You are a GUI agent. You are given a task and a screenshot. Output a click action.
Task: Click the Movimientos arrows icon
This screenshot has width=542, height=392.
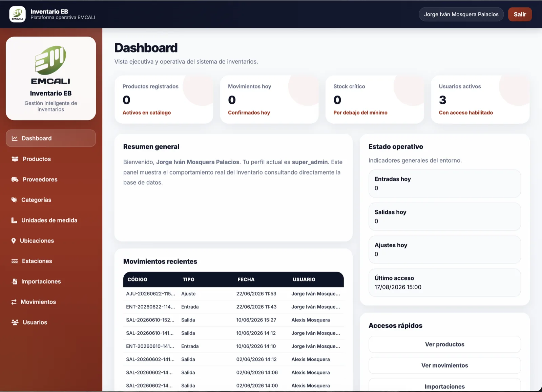point(14,302)
